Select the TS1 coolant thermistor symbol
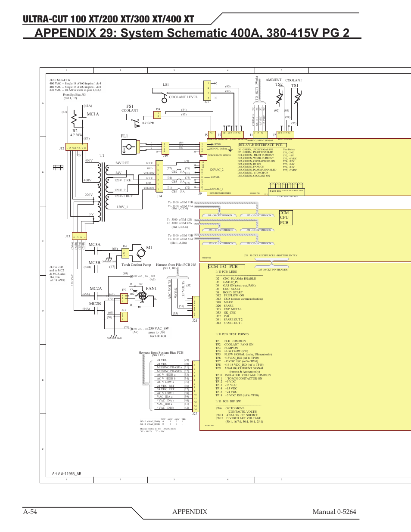Viewport: 411px width, 532px height. [x=297, y=98]
